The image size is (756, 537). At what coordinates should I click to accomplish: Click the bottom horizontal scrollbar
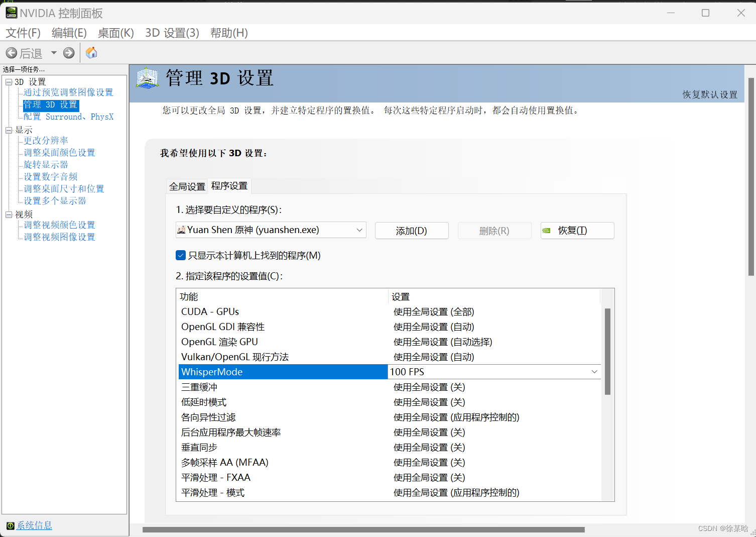coord(363,529)
